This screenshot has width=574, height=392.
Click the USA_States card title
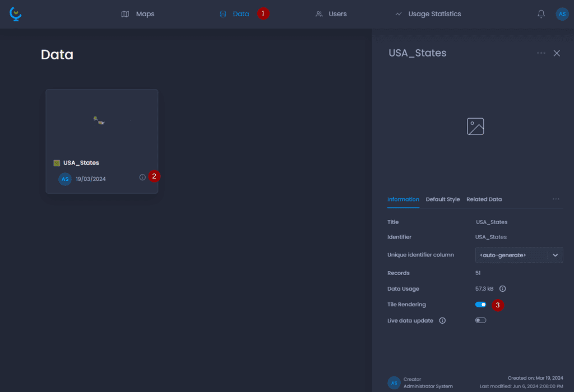point(81,163)
